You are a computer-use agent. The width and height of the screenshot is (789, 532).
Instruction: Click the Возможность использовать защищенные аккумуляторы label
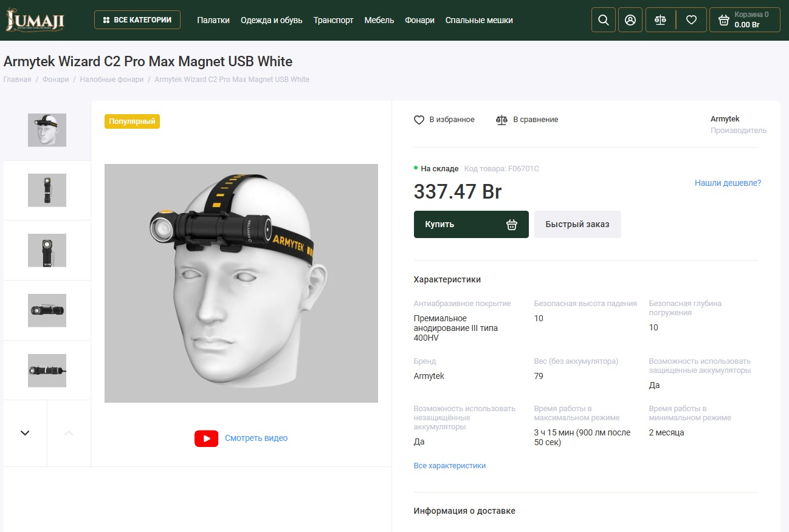(x=700, y=366)
